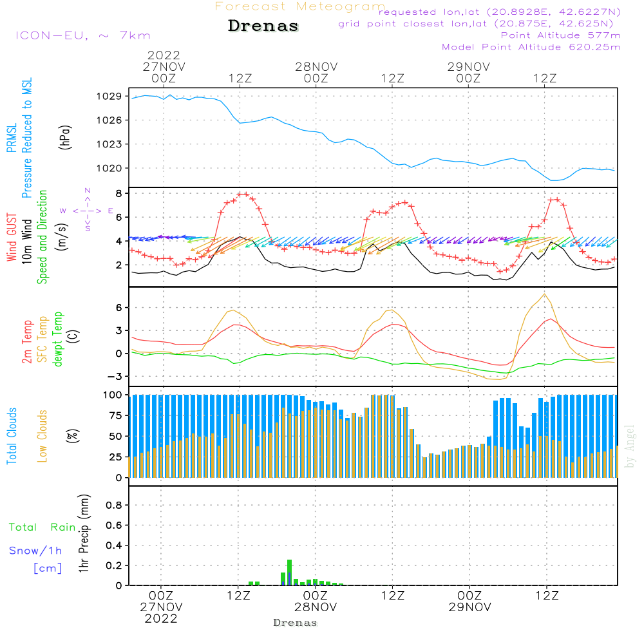The height and width of the screenshot is (644, 644).
Task: Click the "2022" year label above the top axis
Action: (164, 55)
